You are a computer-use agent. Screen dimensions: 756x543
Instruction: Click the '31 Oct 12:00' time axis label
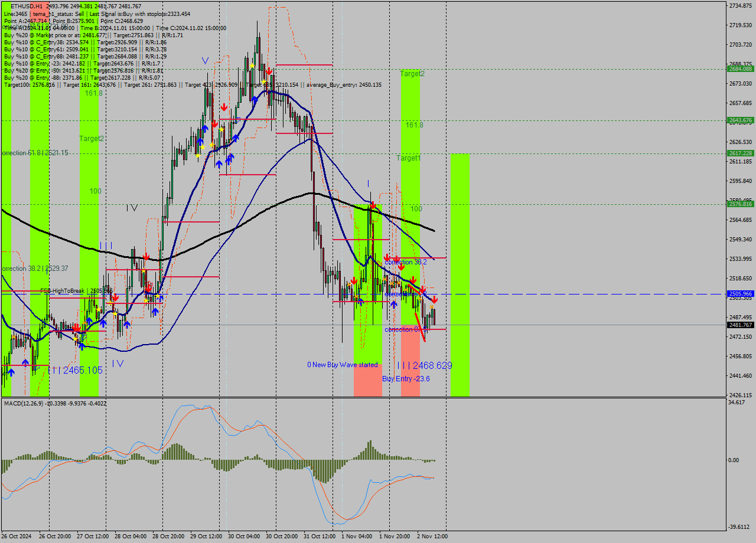320,537
